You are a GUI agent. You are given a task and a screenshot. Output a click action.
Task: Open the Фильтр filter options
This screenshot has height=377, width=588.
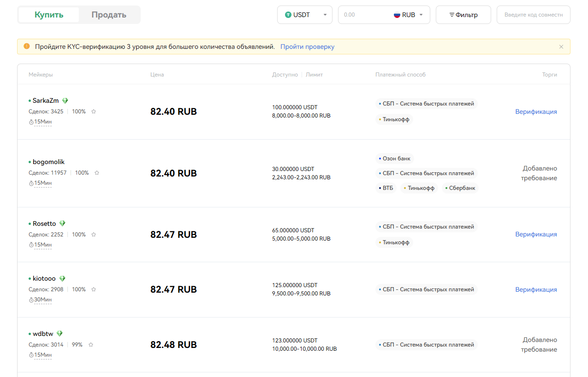(463, 15)
